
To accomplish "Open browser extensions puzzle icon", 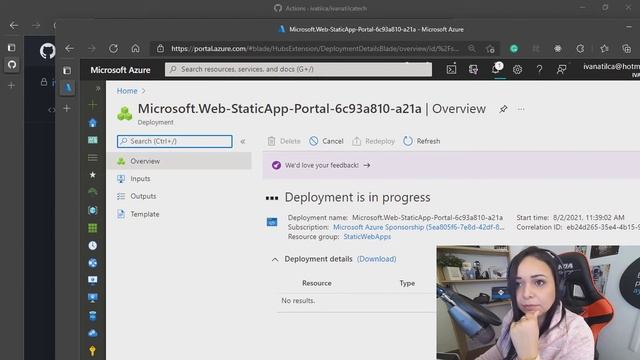I will click(580, 49).
